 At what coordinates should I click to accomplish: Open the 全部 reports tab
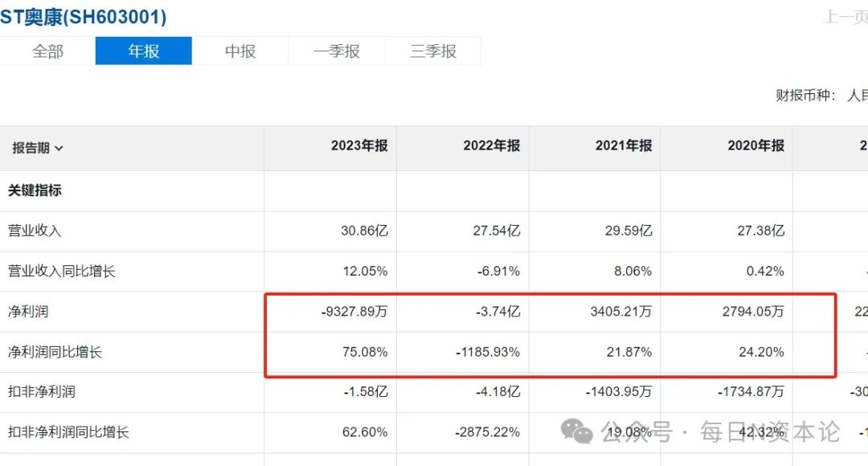pos(47,51)
